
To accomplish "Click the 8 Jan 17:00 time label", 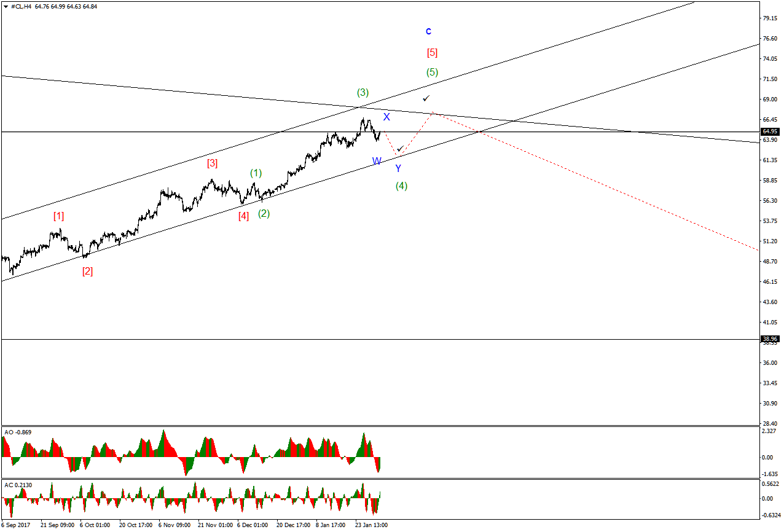I will click(x=331, y=525).
